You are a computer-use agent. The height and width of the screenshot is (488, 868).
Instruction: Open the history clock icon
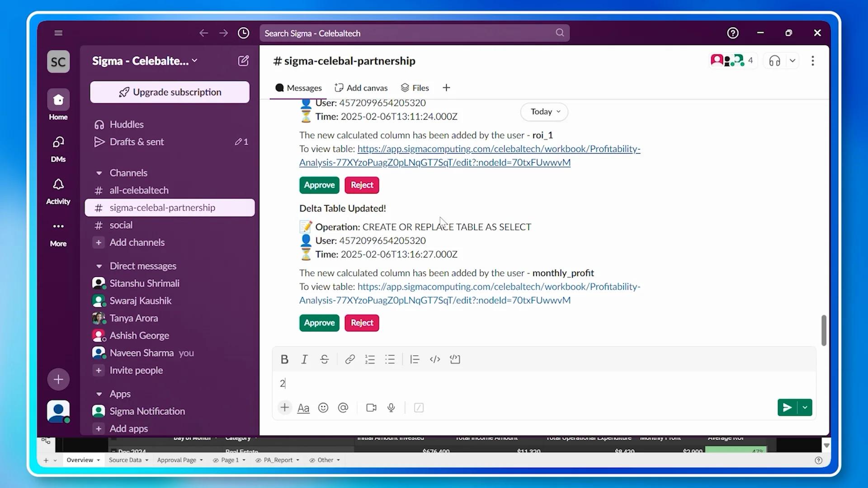[x=244, y=33]
